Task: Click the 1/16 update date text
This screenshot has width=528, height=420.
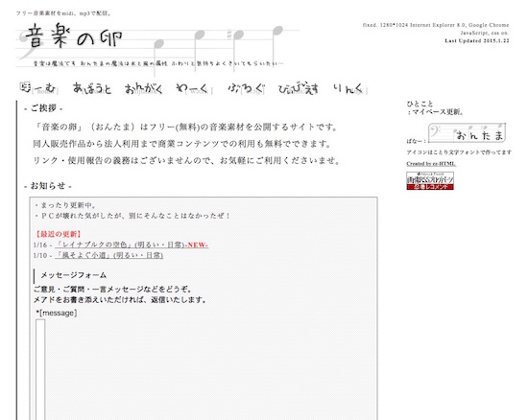Action: pyautogui.click(x=40, y=245)
